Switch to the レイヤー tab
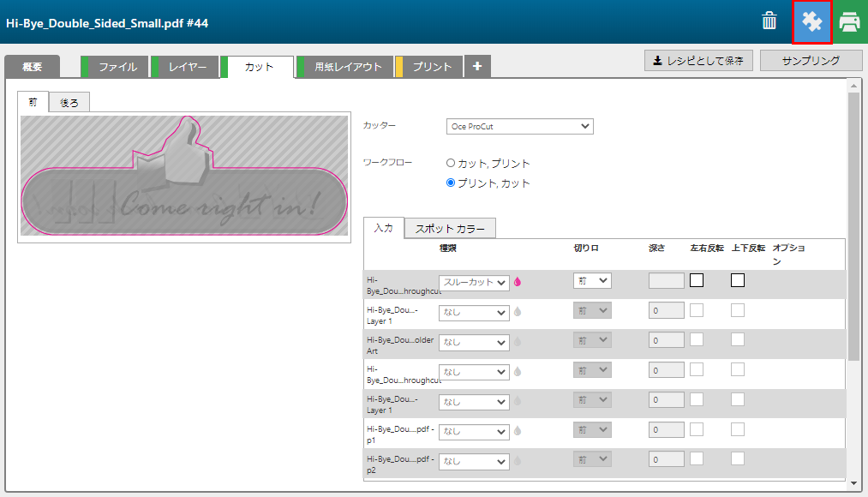Image resolution: width=868 pixels, height=497 pixels. click(x=187, y=67)
